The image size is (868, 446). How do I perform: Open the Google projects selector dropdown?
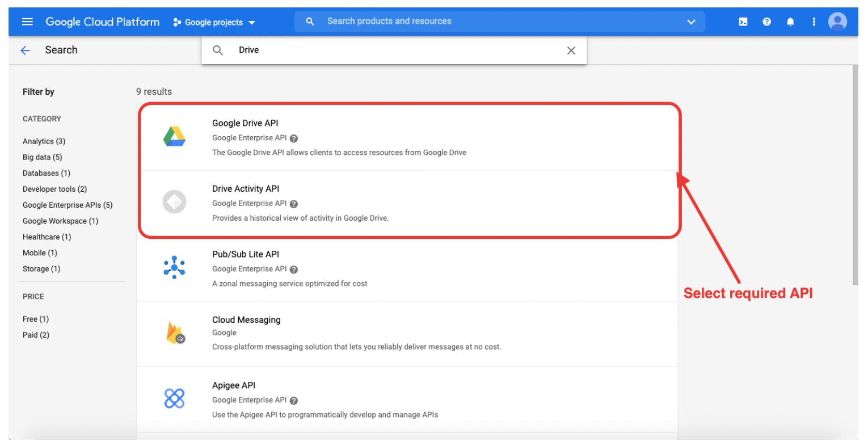click(214, 22)
